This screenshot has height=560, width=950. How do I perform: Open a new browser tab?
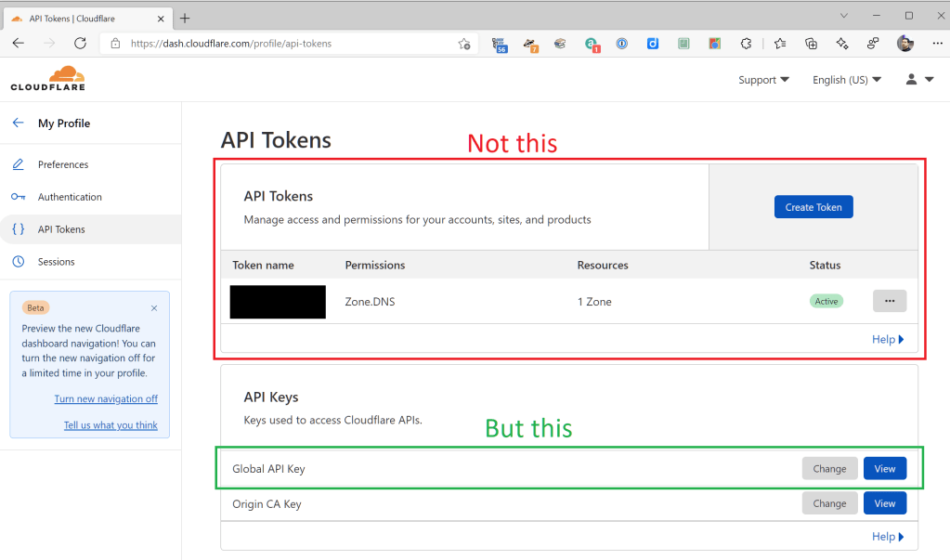click(x=185, y=18)
